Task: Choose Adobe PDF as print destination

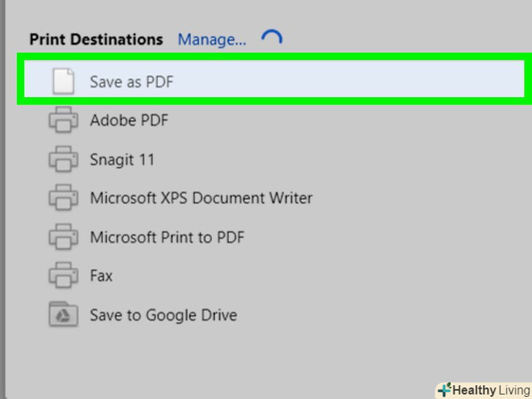Action: pos(129,120)
